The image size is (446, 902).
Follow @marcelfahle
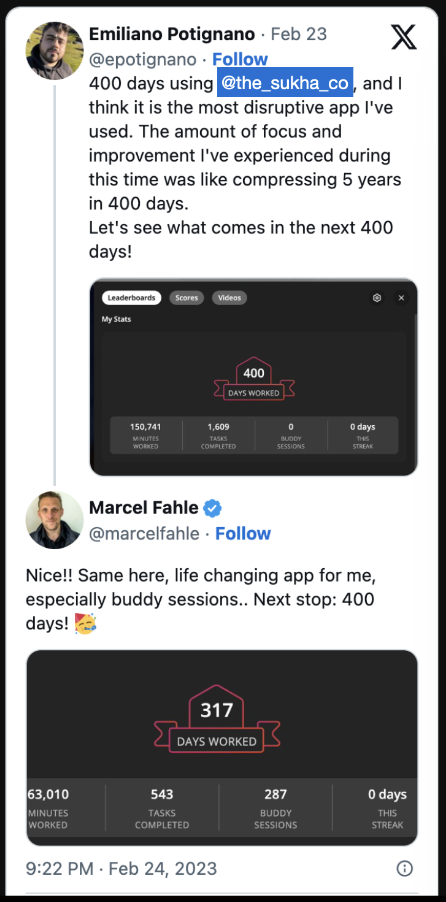pos(243,533)
